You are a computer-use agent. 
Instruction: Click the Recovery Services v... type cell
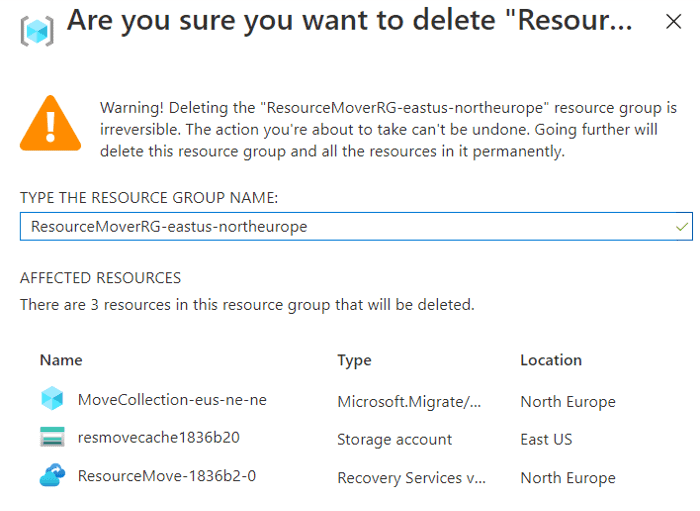click(411, 478)
